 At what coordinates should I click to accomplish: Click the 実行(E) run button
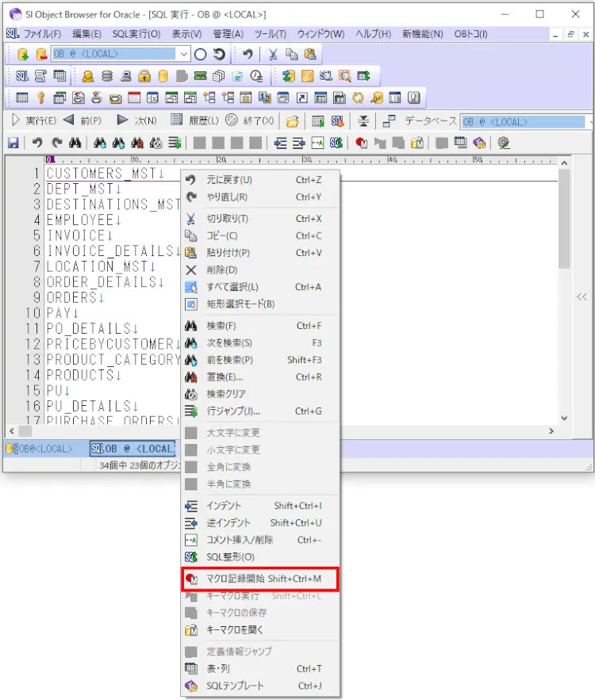pyautogui.click(x=33, y=120)
